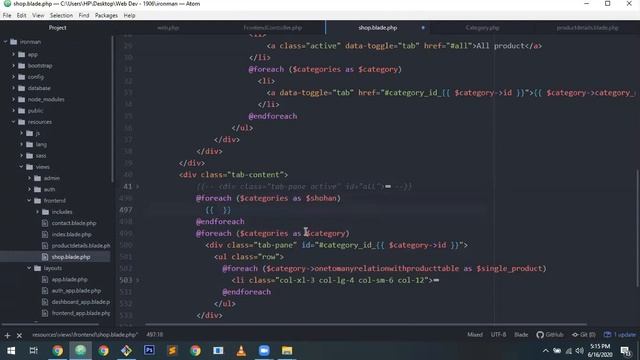Screen dimensions: 640x360
Task: Click the X icon in status bar
Action: pyautogui.click(x=19, y=336)
